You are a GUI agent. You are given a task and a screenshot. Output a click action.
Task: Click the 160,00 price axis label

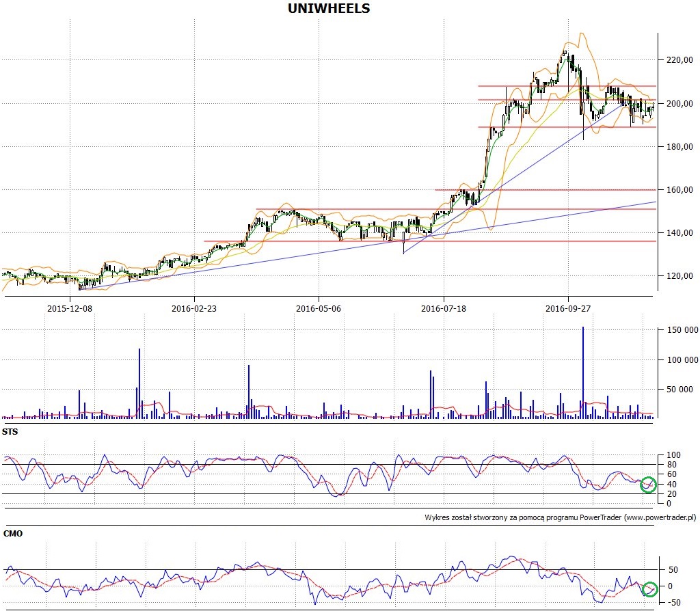[679, 190]
